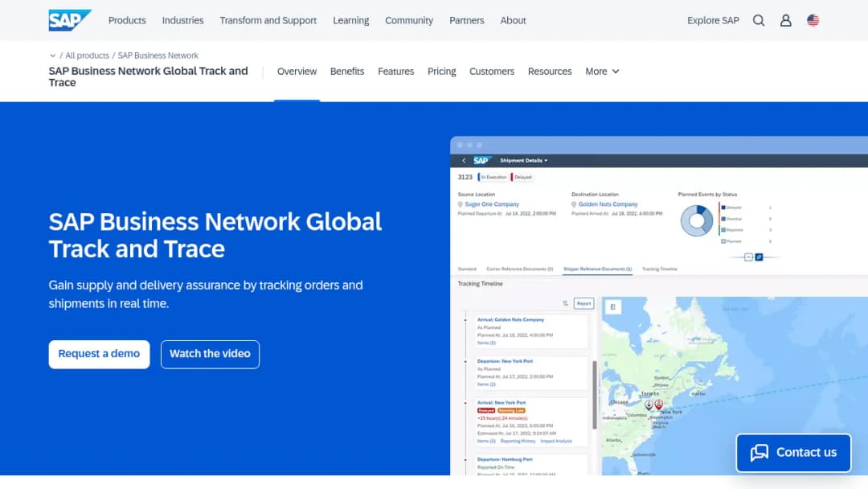Expand the breadcrumb chevron before All products
This screenshot has height=489, width=868.
(52, 55)
